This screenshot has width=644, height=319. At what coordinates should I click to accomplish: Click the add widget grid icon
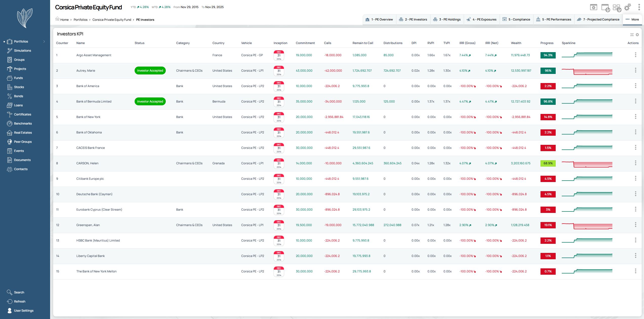point(617,8)
